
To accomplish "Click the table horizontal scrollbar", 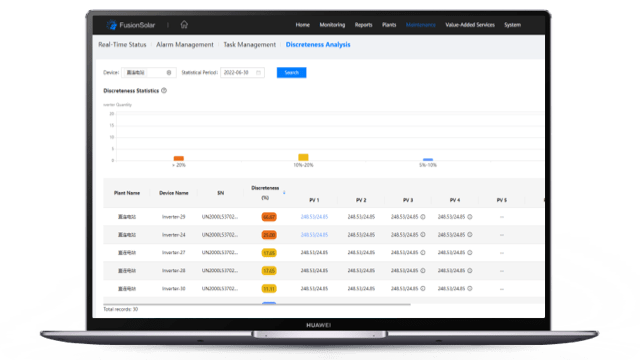I will [x=257, y=304].
